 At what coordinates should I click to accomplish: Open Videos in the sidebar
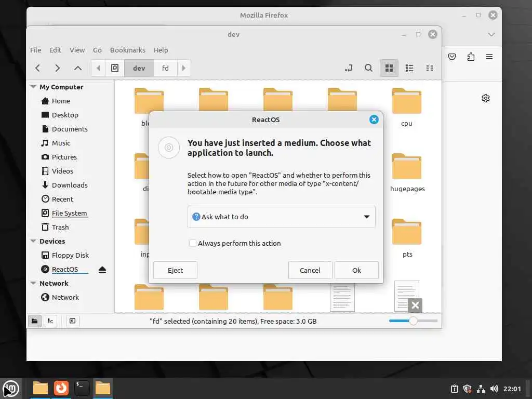[x=62, y=171]
